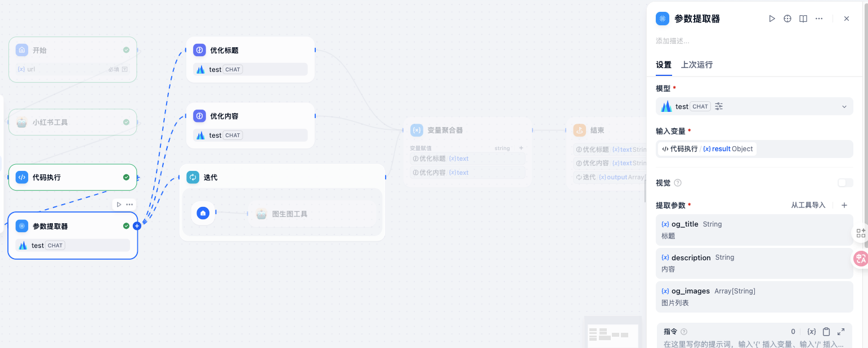Click the 迭代 output row in 结束 node
Viewport: 868px width, 348px height.
610,177
